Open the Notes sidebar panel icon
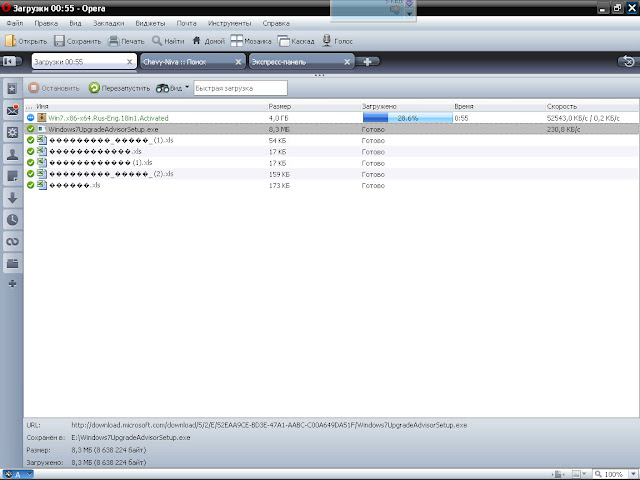 click(12, 176)
